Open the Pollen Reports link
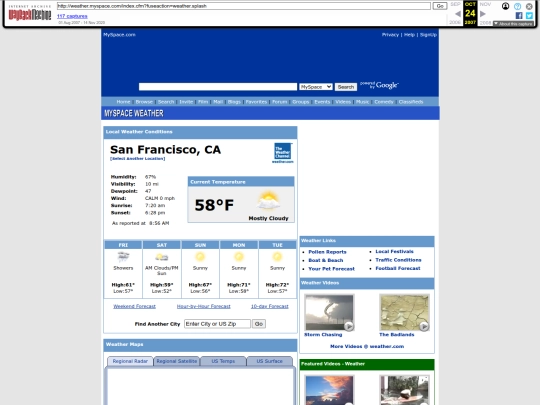Viewport: 540px width, 405px height. (327, 252)
